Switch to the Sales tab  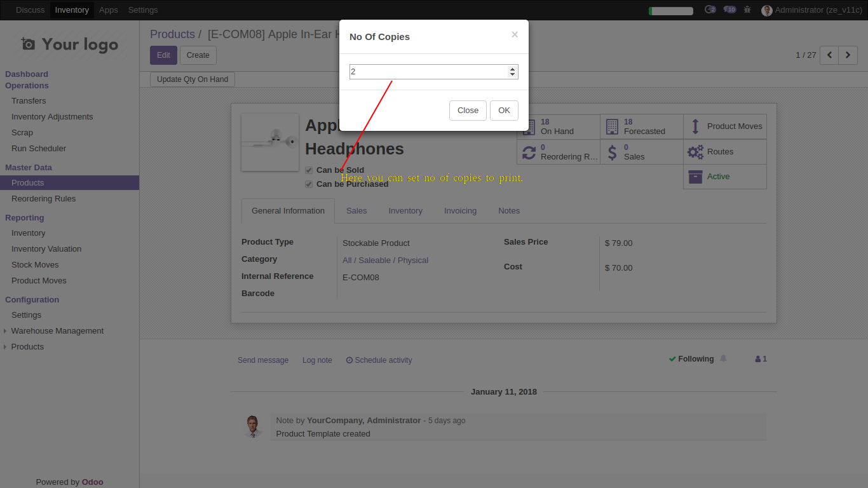click(356, 211)
